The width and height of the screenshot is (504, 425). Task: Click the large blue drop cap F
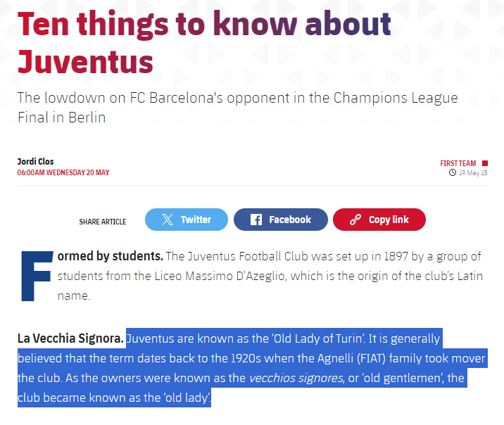pos(35,274)
